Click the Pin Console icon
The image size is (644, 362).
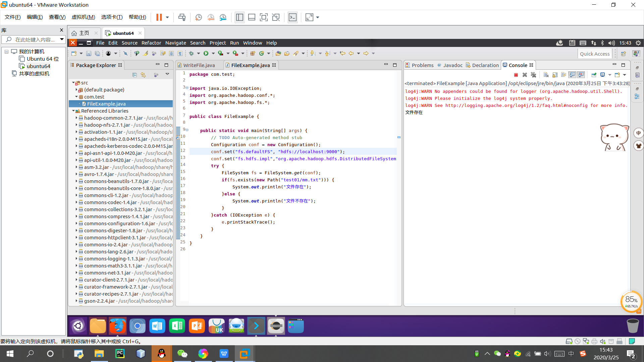click(594, 75)
